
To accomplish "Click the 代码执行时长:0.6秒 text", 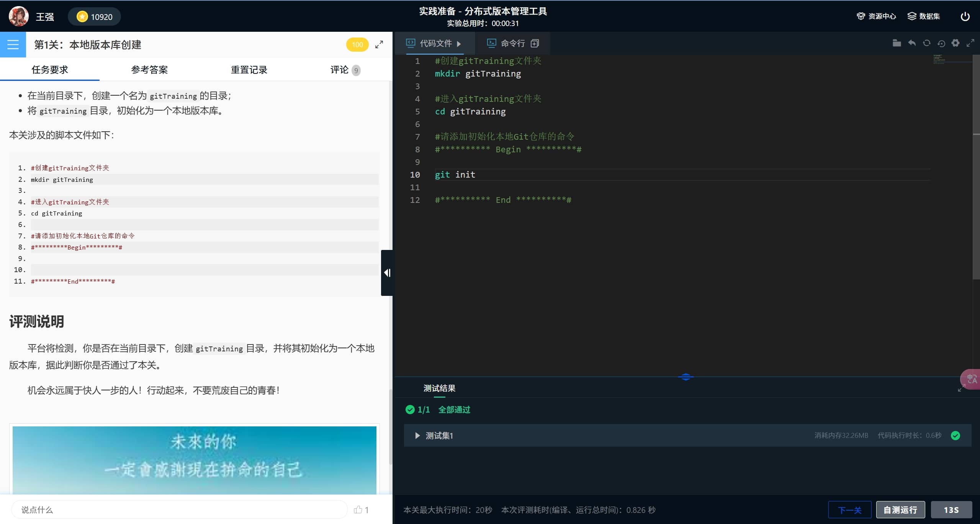I will click(910, 435).
